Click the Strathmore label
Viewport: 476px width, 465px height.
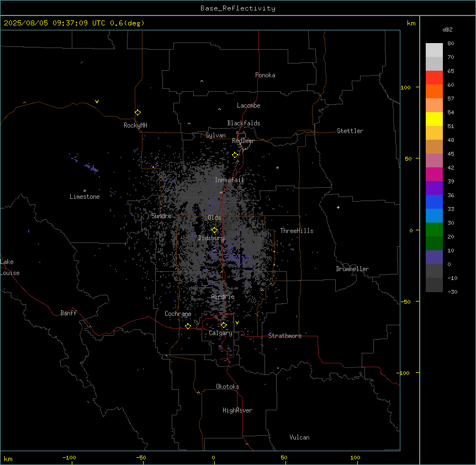coord(285,336)
